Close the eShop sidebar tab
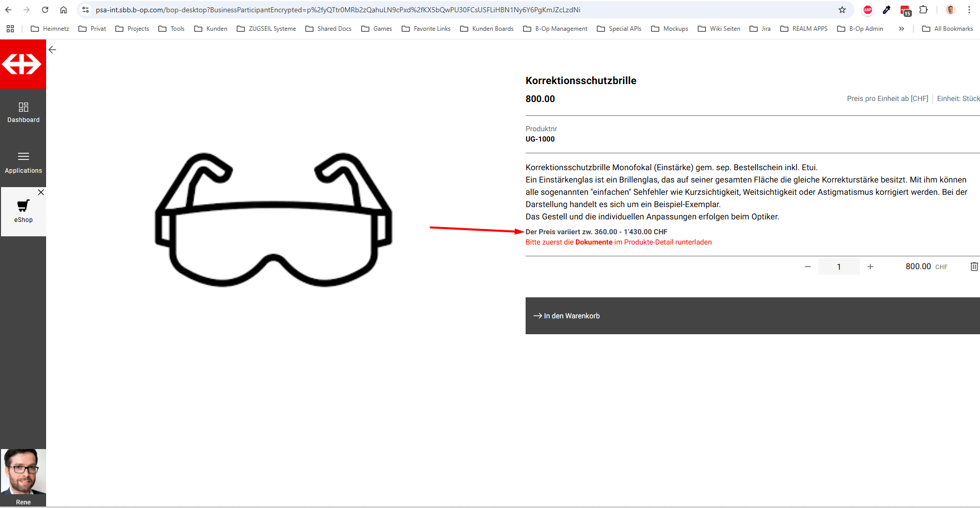980x508 pixels. pos(41,192)
